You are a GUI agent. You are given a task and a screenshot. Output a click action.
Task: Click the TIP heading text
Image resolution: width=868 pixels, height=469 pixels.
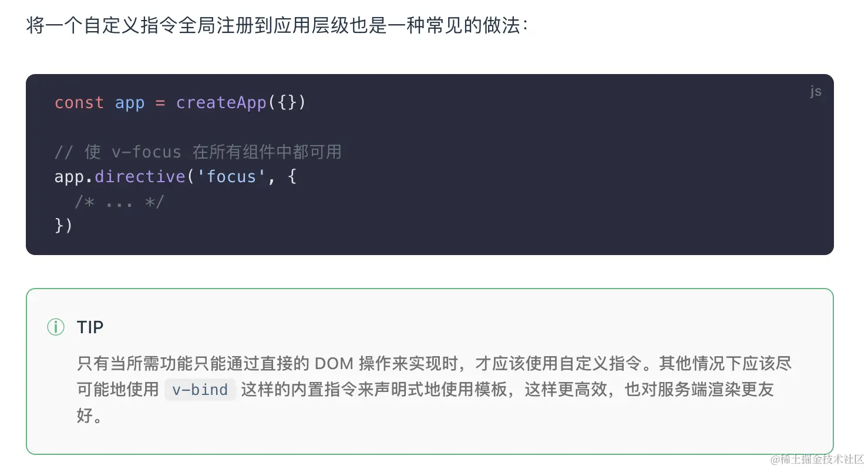tap(90, 327)
